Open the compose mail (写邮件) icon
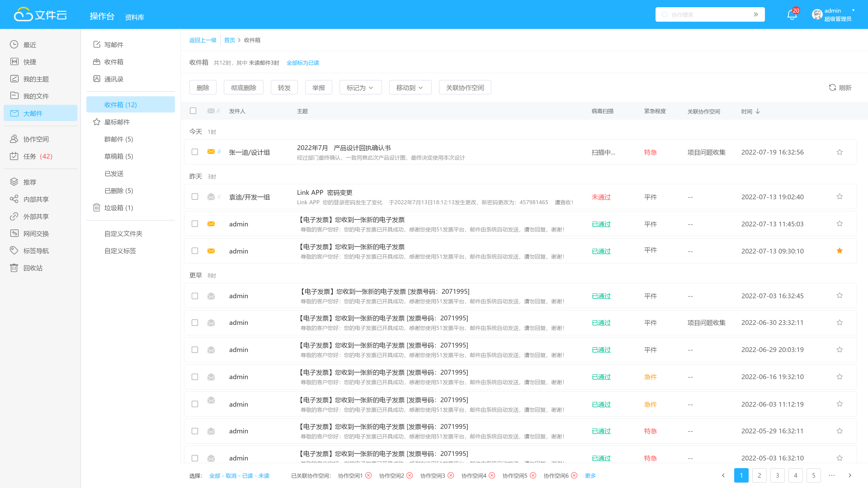 tap(97, 45)
